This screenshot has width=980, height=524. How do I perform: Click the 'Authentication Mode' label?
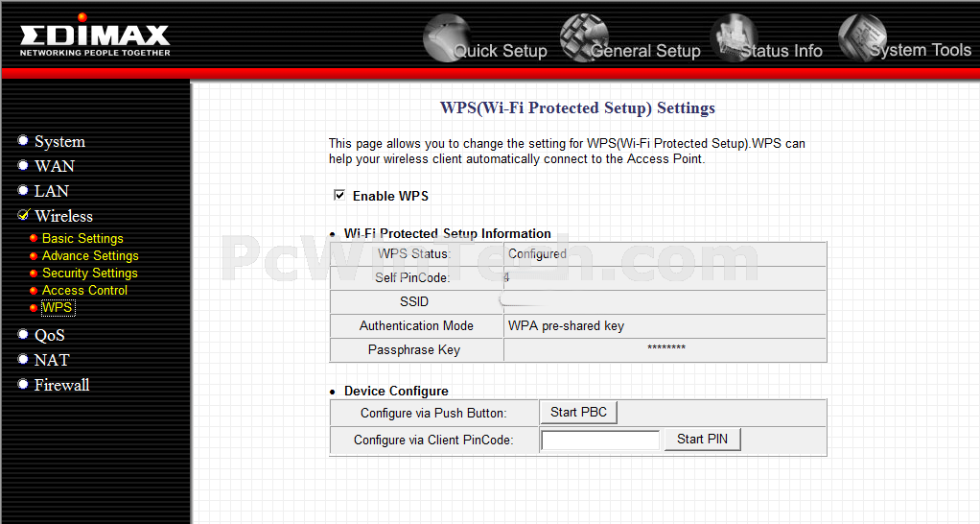click(416, 325)
